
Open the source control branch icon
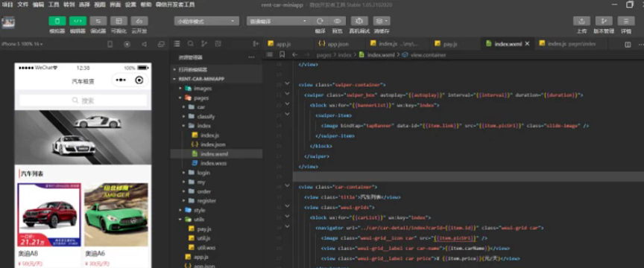[x=204, y=43]
